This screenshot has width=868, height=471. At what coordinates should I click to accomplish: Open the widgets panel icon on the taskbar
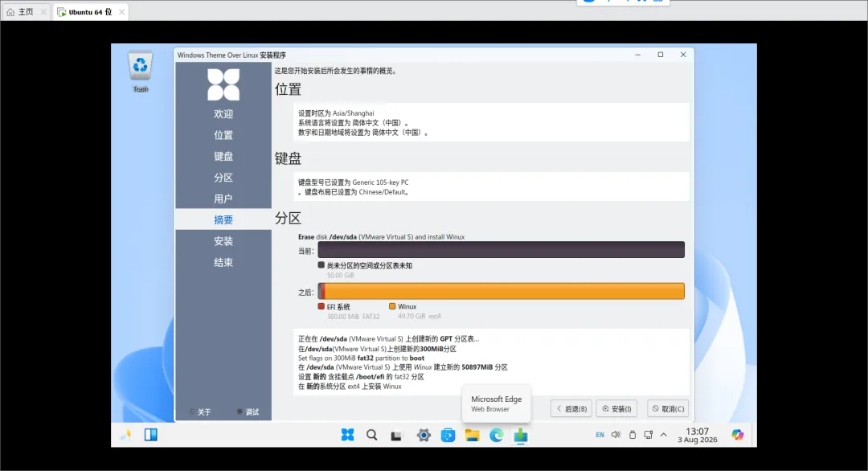tap(150, 435)
